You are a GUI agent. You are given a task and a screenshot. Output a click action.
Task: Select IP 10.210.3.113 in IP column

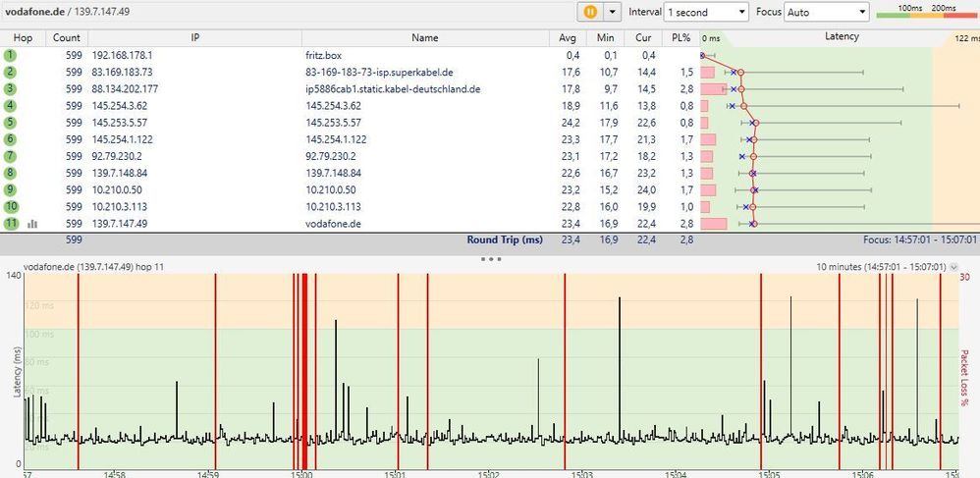[x=120, y=207]
